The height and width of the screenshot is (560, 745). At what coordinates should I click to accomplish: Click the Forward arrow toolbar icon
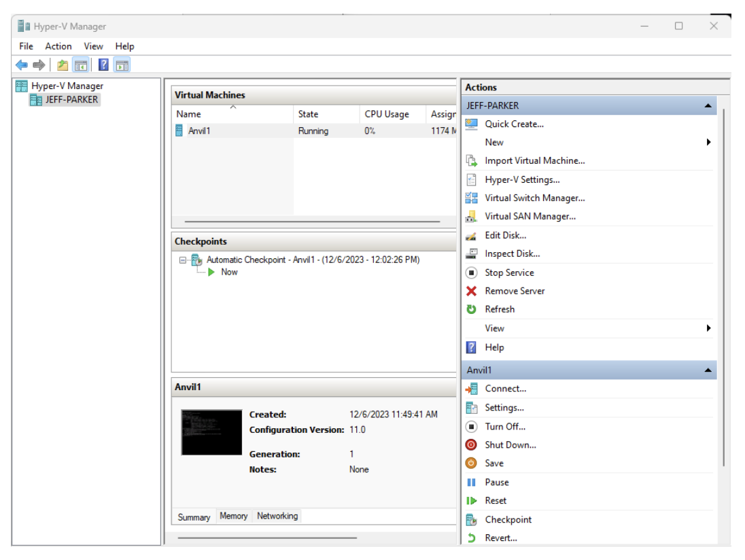click(x=39, y=65)
